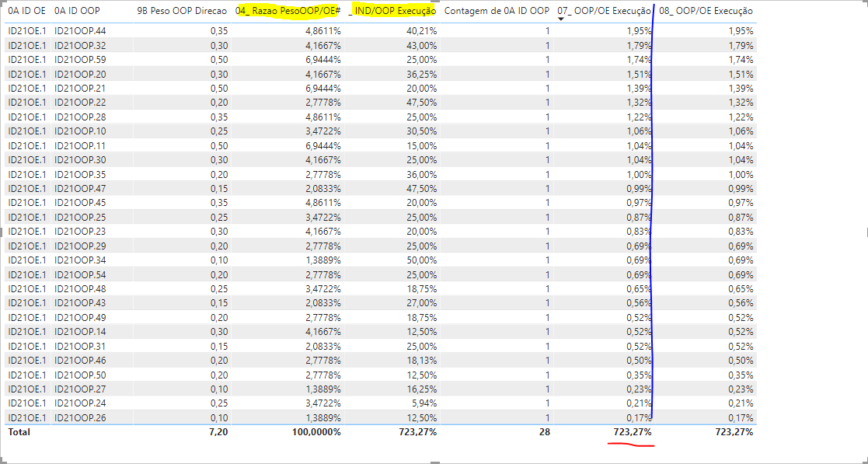Screen dimensions: 868x464
Task: Click 723,27% total in the 07_ column
Action: (633, 432)
